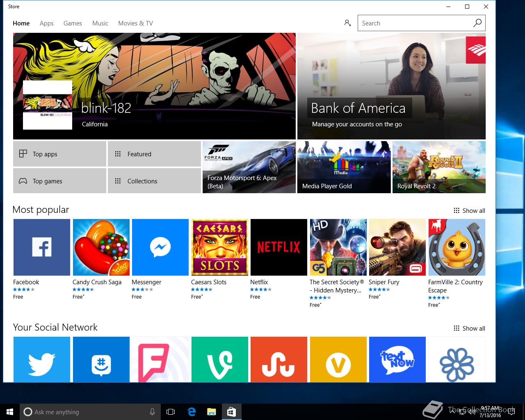Open the Windows Start menu

pyautogui.click(x=10, y=412)
